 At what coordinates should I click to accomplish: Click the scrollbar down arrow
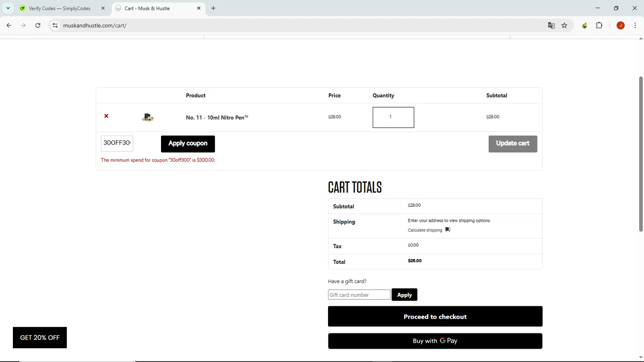(641, 357)
